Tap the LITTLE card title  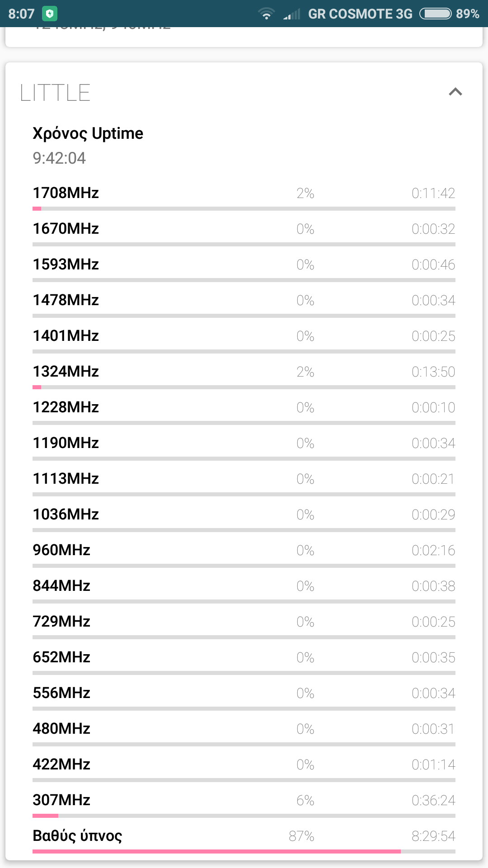click(55, 93)
